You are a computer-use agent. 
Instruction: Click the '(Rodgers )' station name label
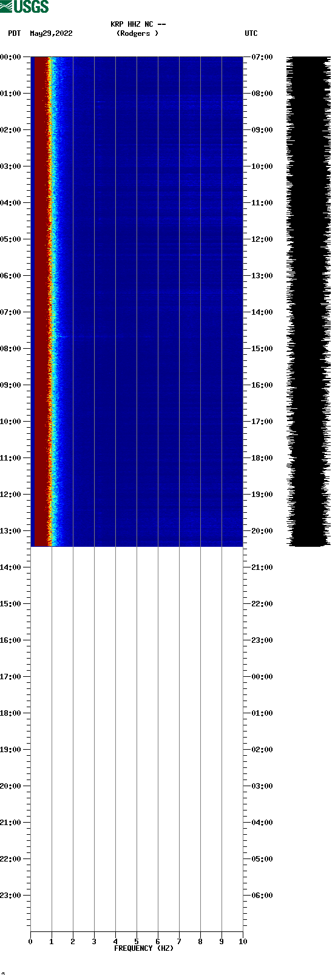(x=138, y=33)
